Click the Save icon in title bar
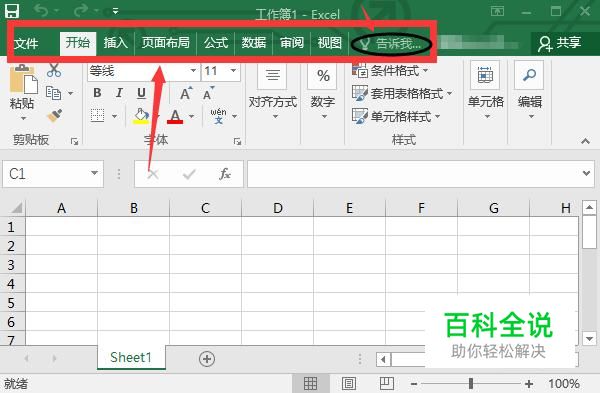Image resolution: width=600 pixels, height=393 pixels. [11, 10]
